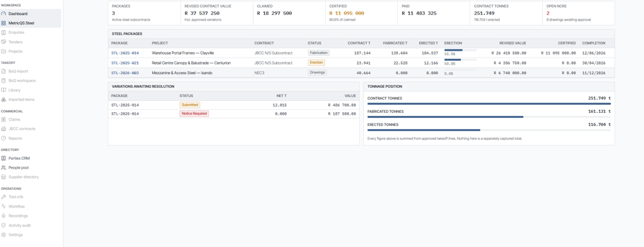Click the MetricQS Steel grid icon

click(4, 23)
